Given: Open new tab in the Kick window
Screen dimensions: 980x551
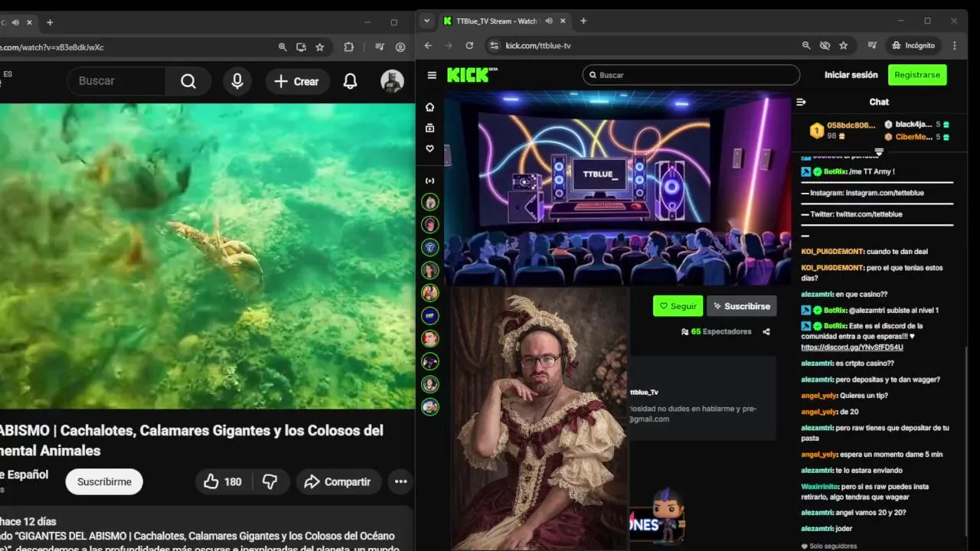Looking at the screenshot, I should [x=583, y=21].
